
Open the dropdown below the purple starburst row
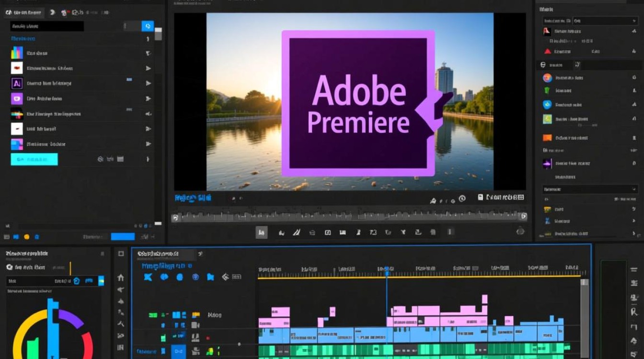[590, 189]
